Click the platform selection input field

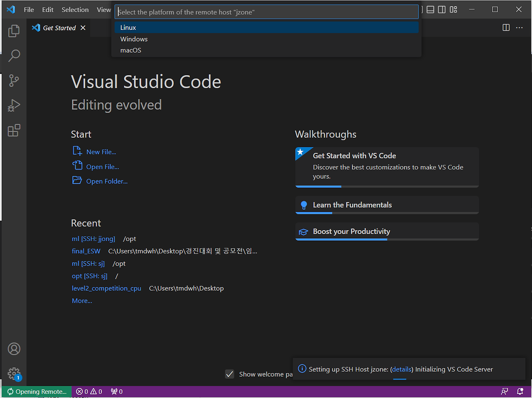(x=266, y=12)
